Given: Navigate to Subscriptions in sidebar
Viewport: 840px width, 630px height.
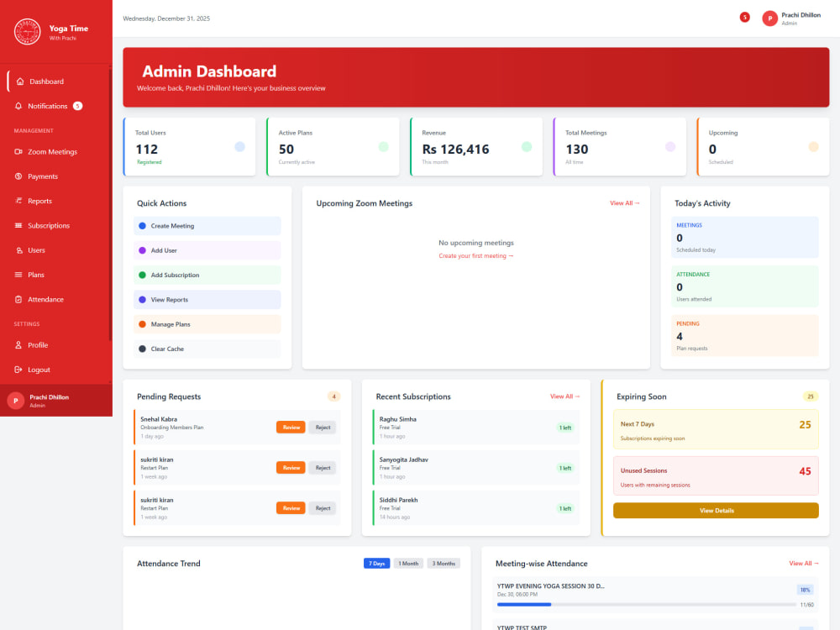Looking at the screenshot, I should coord(48,225).
